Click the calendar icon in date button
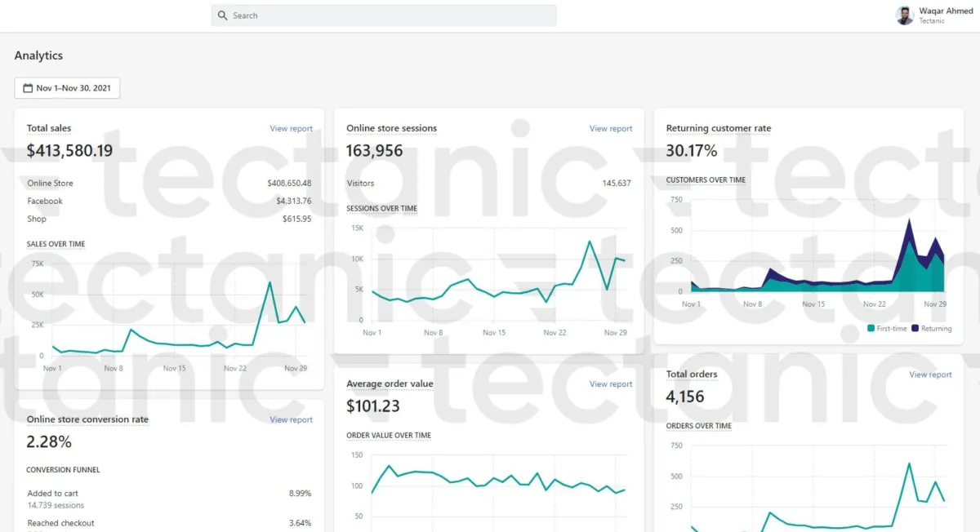Image resolution: width=980 pixels, height=532 pixels. coord(28,88)
